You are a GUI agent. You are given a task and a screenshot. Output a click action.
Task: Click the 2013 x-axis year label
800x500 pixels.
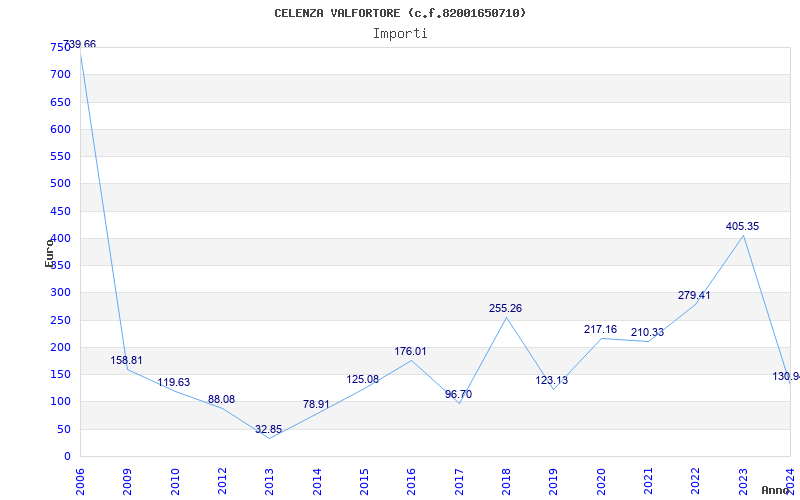270,481
